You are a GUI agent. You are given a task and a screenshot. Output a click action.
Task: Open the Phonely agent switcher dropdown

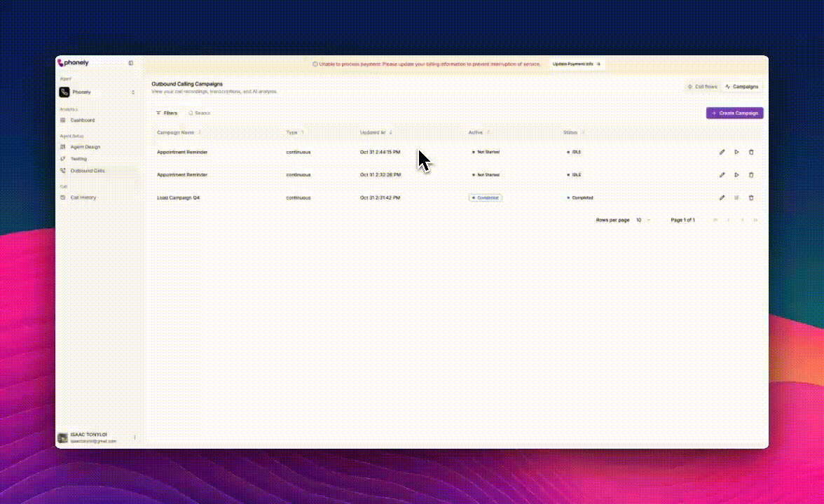pos(97,92)
